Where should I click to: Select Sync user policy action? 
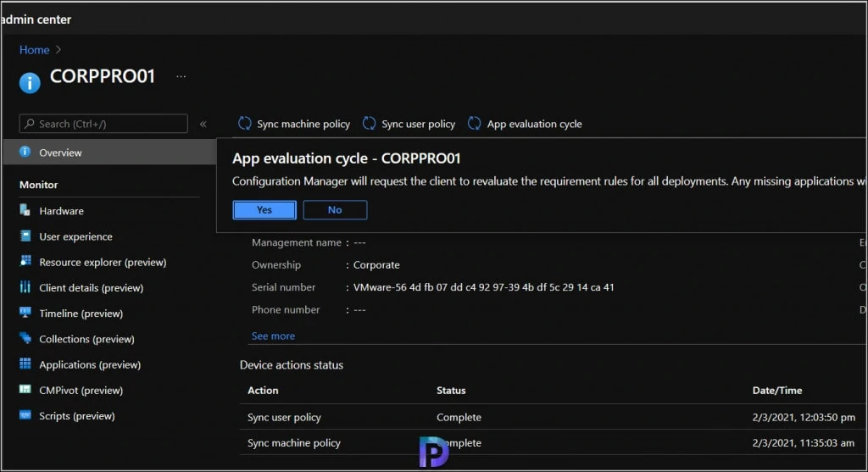409,124
